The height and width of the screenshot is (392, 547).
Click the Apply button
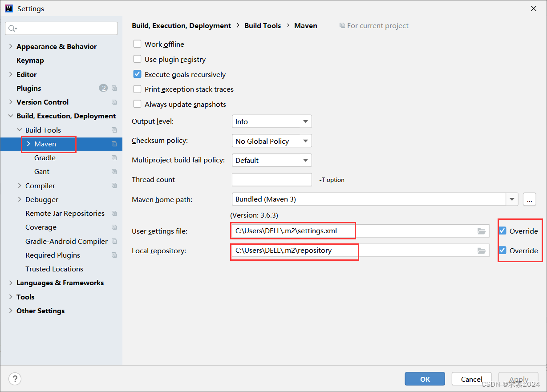tap(519, 379)
